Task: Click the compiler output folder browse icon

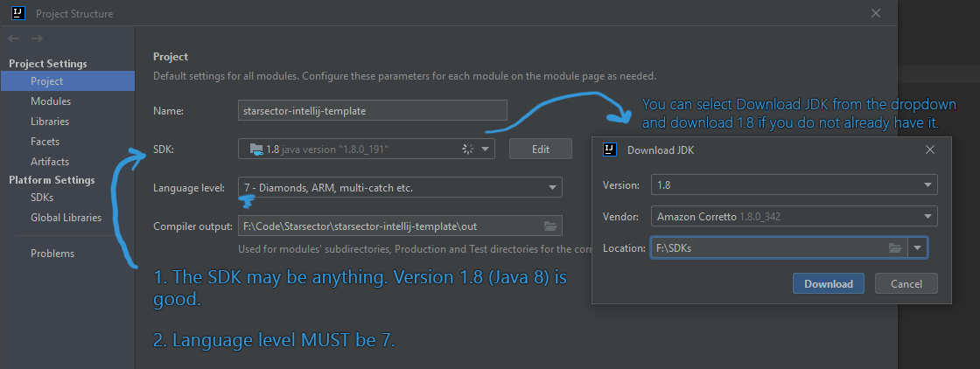Action: (x=550, y=226)
